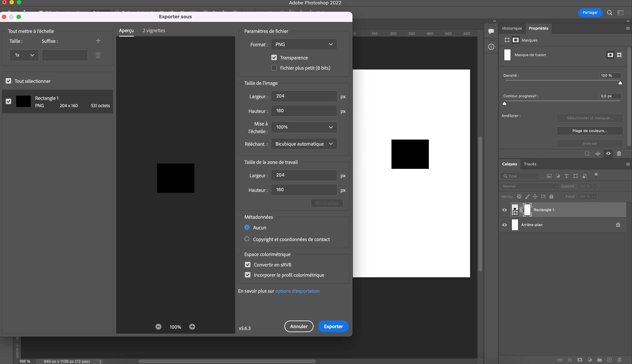Click the comments speech bubble panel icon

tap(491, 31)
